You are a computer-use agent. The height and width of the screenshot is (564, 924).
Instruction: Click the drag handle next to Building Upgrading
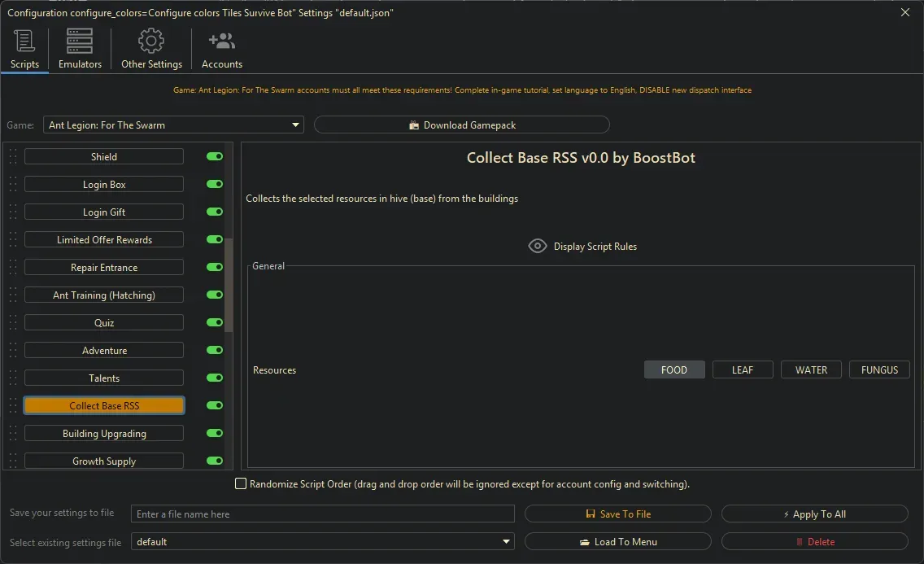pyautogui.click(x=13, y=434)
